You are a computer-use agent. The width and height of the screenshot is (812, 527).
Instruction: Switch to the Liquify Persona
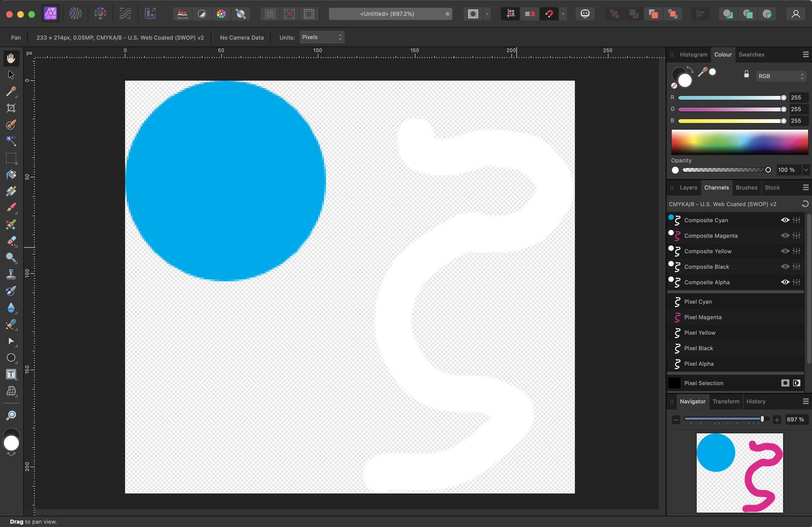pos(75,14)
